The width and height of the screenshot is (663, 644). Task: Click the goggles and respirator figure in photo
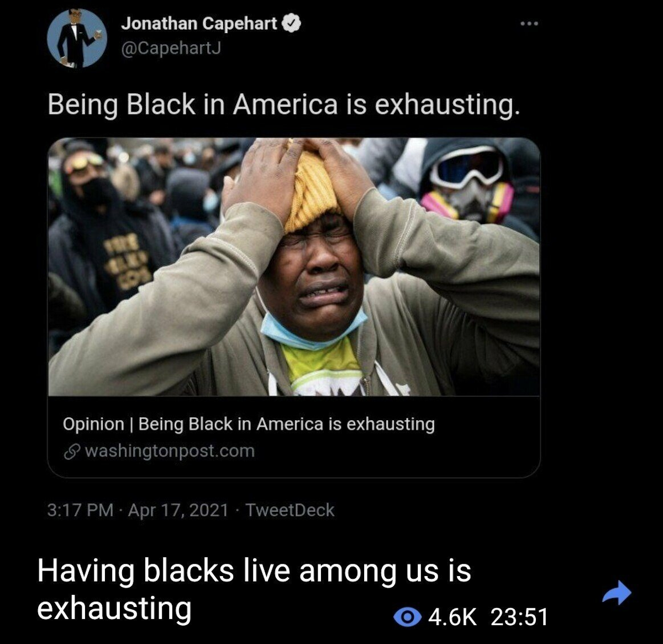pyautogui.click(x=467, y=182)
